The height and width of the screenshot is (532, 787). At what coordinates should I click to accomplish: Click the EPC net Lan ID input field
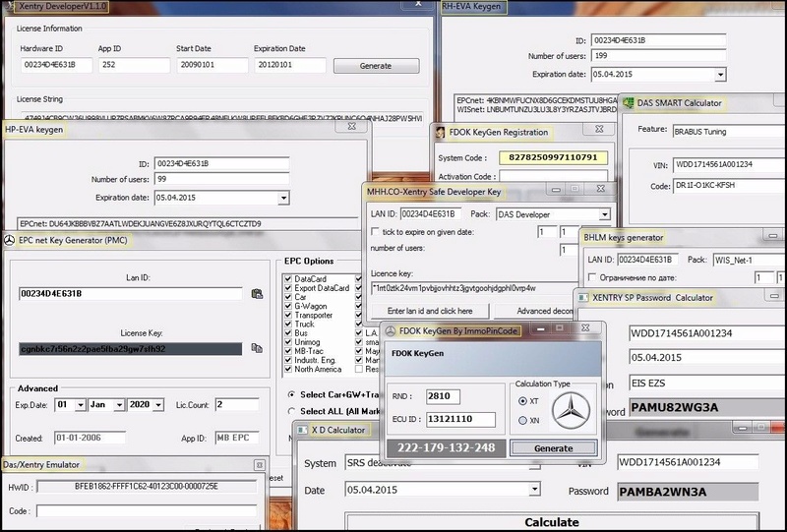click(131, 294)
